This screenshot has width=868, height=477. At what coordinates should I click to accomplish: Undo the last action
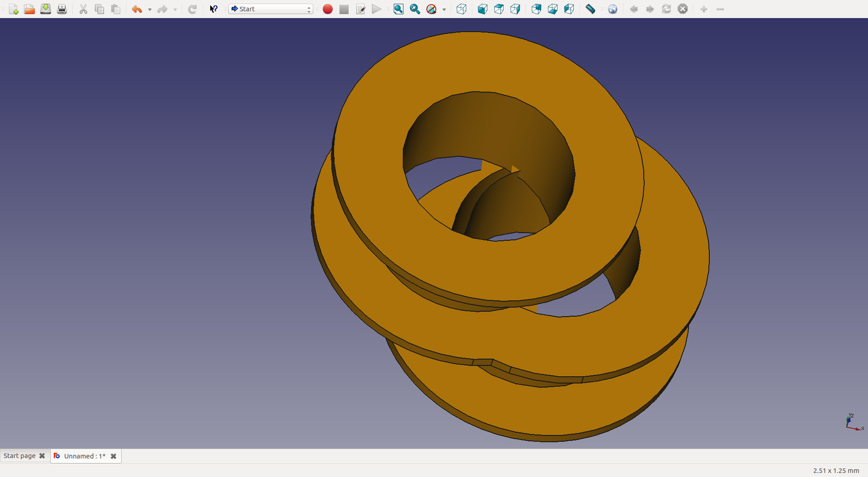137,9
